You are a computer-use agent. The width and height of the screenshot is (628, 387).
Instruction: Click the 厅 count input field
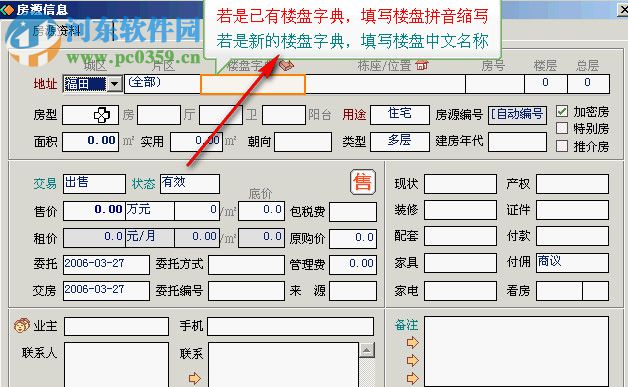(x=221, y=115)
